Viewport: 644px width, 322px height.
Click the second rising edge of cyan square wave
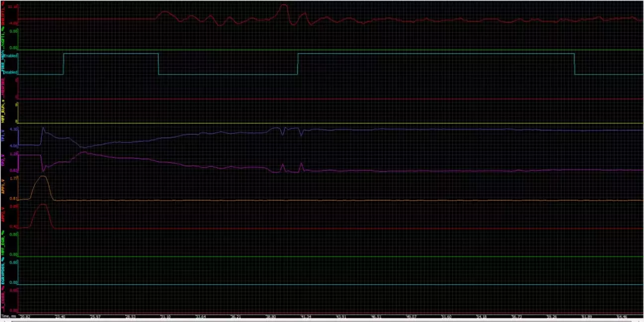click(297, 64)
